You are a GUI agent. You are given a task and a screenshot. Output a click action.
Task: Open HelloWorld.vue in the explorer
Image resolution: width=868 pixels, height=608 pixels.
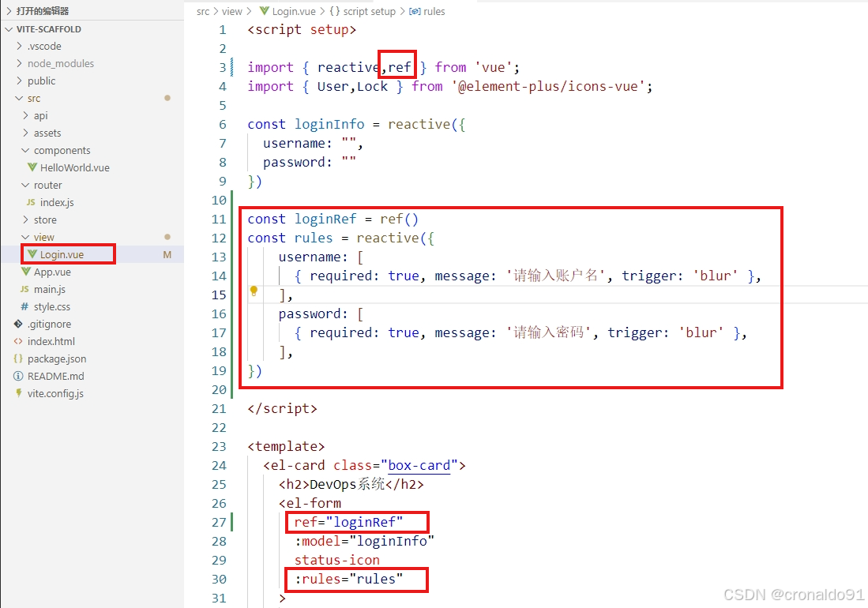coord(75,167)
